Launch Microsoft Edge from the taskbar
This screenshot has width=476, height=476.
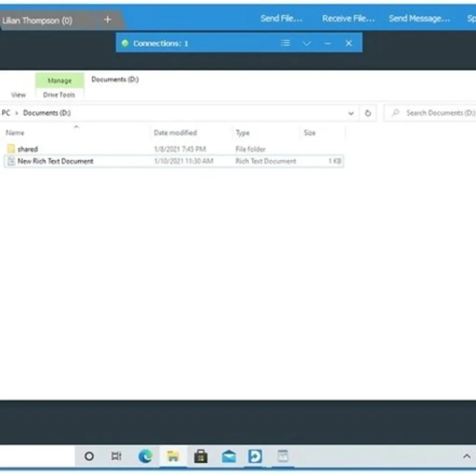coord(145,456)
